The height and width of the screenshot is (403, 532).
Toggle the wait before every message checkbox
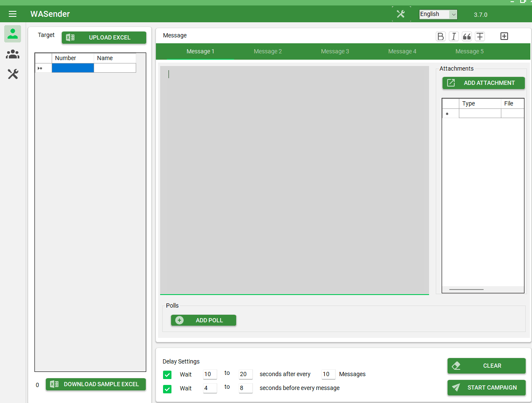click(x=167, y=389)
